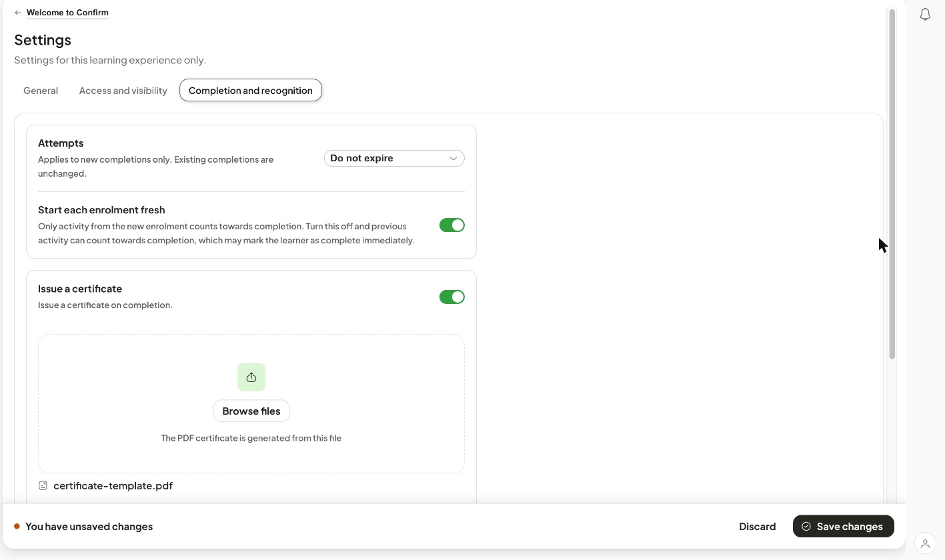Open the Do not expire dropdown
Image resolution: width=945 pixels, height=560 pixels.
(394, 159)
